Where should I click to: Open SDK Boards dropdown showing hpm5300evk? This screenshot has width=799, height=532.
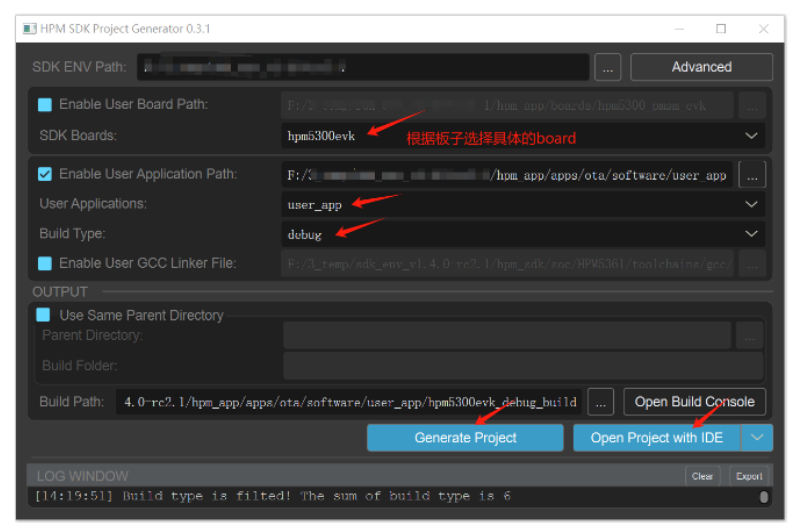[x=523, y=136]
